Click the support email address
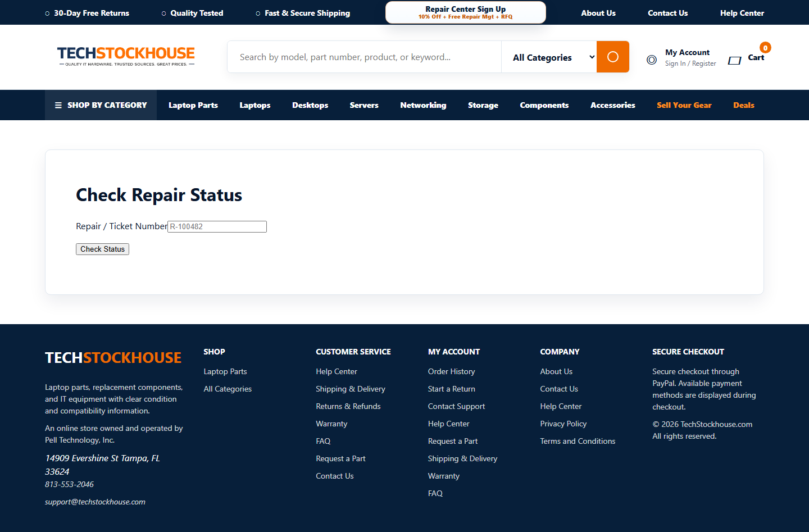Screen dimensions: 809x532 (x=95, y=502)
